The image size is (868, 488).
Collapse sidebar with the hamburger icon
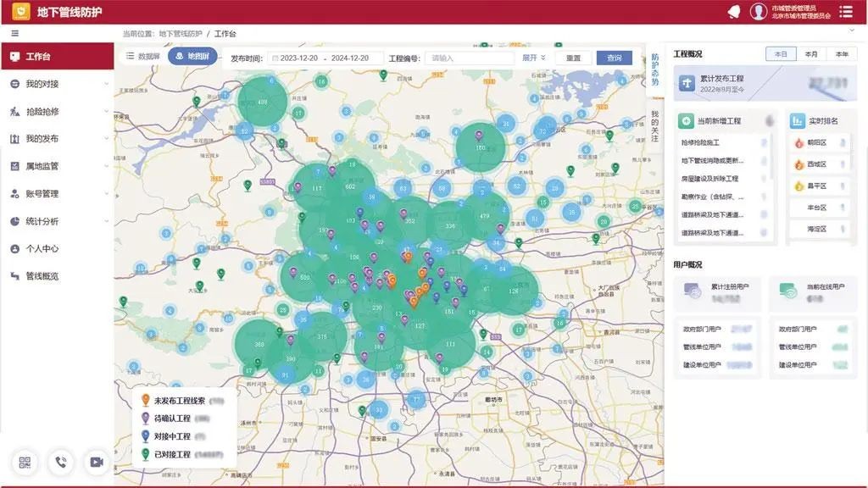click(14, 34)
